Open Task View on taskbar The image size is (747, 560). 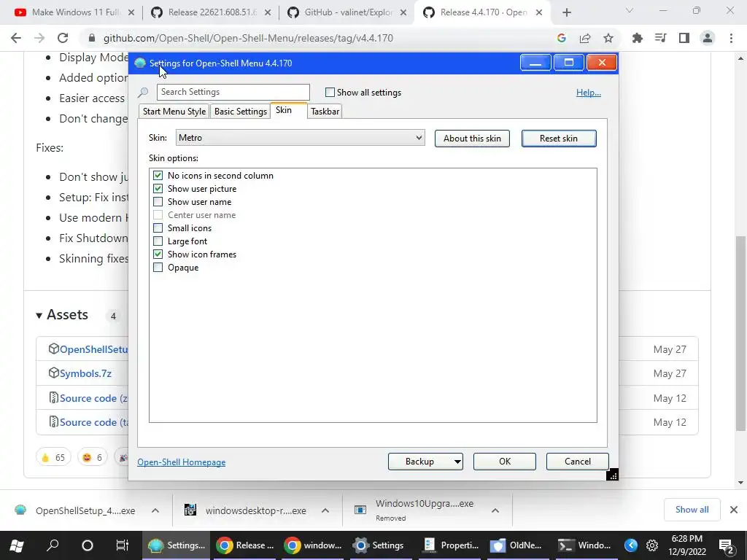point(123,545)
